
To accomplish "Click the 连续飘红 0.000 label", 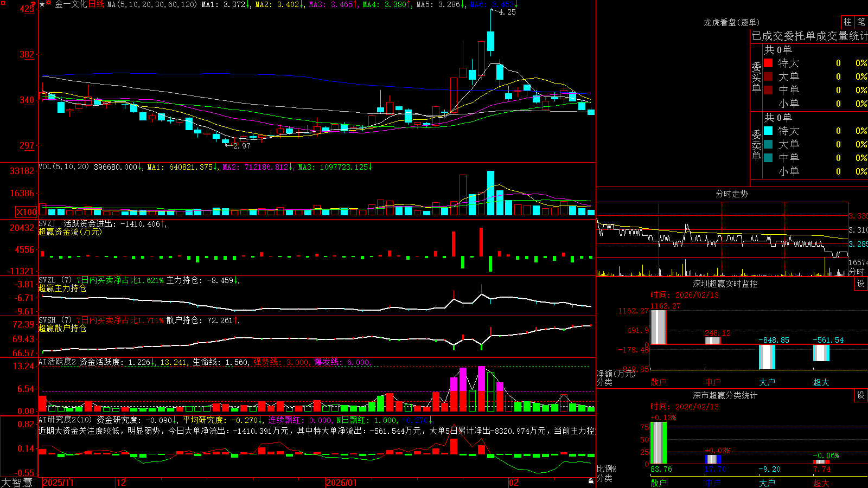I will [x=299, y=420].
